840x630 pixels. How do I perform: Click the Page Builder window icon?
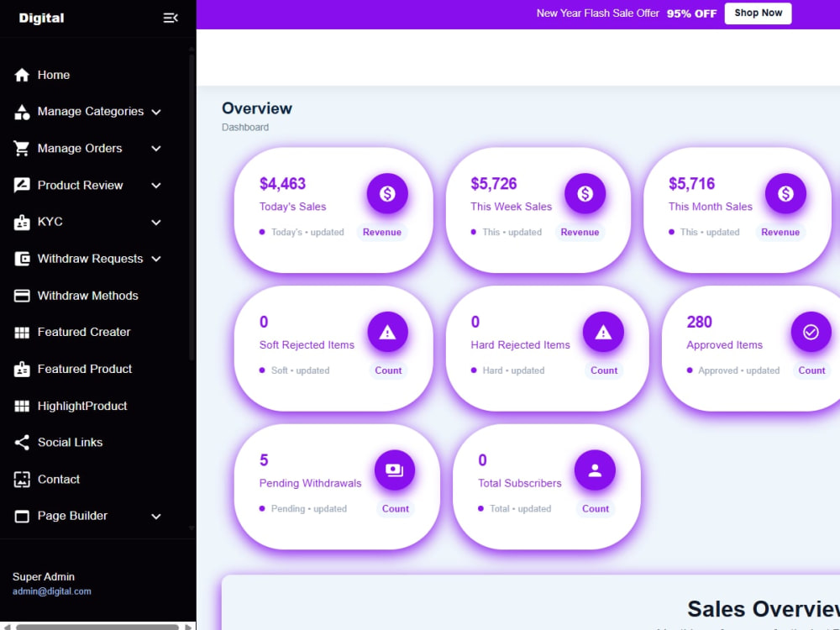click(22, 517)
